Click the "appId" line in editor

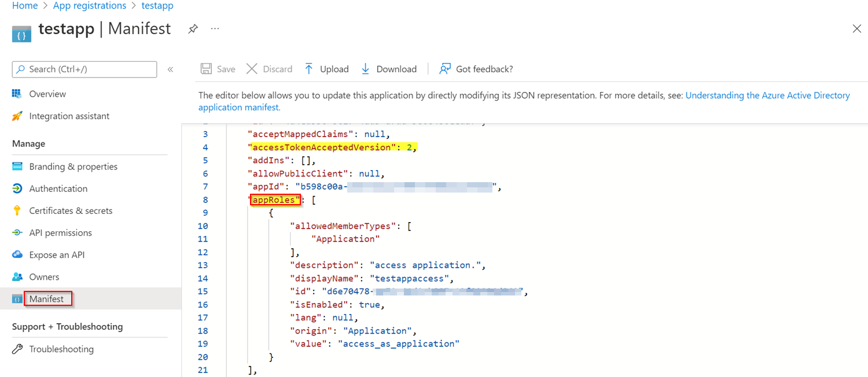click(x=374, y=187)
